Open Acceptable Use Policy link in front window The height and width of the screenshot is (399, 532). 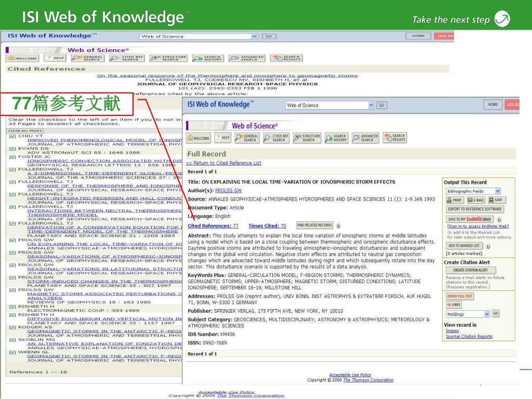(350, 375)
